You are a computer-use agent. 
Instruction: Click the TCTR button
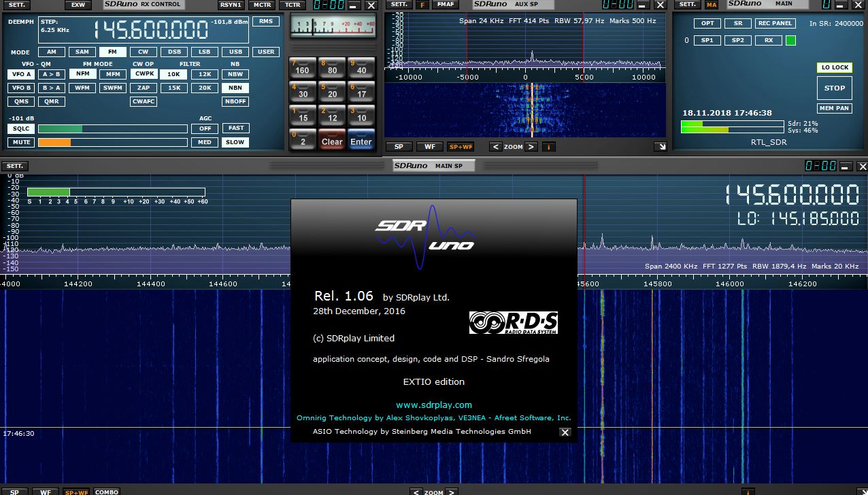coord(292,5)
